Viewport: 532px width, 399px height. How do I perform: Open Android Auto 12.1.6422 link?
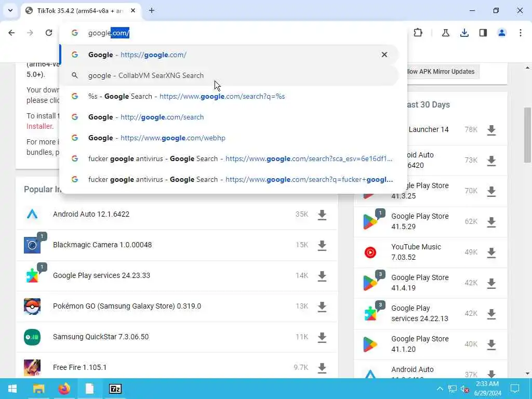(91, 214)
